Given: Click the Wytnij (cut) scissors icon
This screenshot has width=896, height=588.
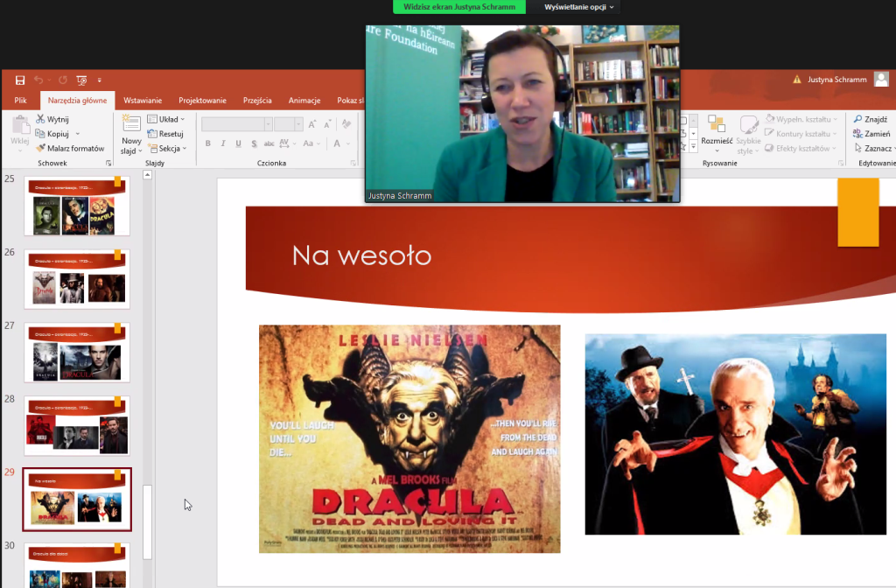Looking at the screenshot, I should tap(40, 119).
